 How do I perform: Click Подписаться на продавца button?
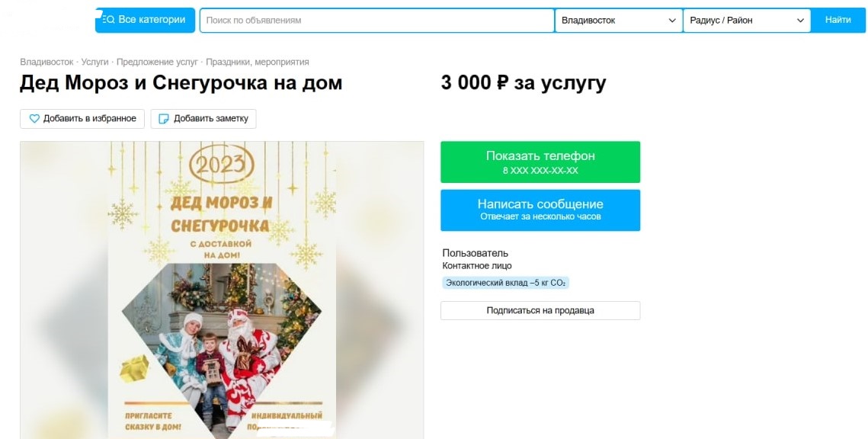(540, 310)
